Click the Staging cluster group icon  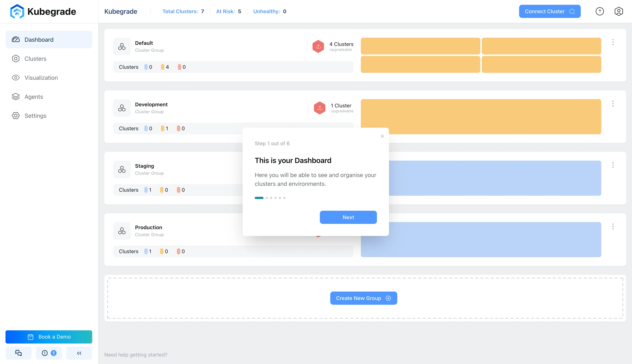point(122,170)
